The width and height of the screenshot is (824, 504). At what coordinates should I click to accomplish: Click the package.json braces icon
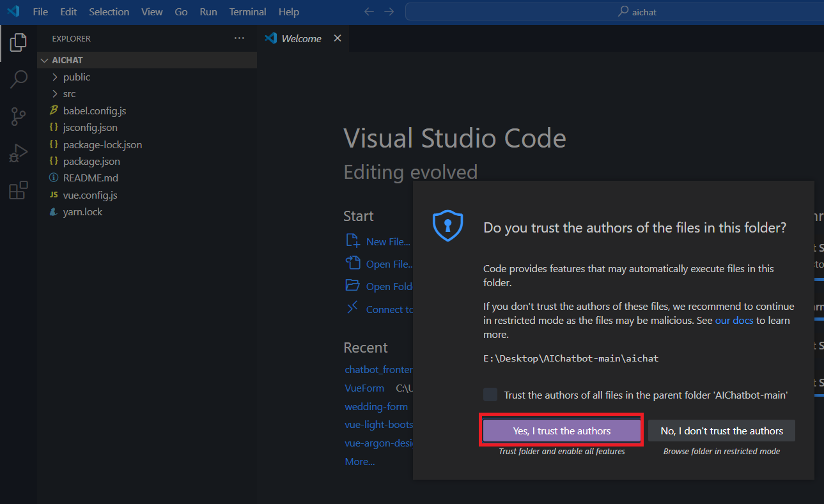[x=54, y=162]
